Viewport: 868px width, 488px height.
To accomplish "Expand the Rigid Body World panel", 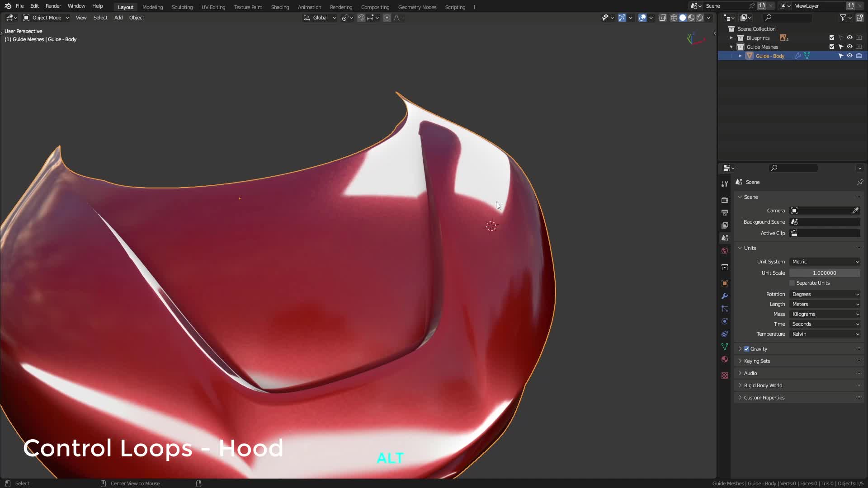I will click(763, 385).
